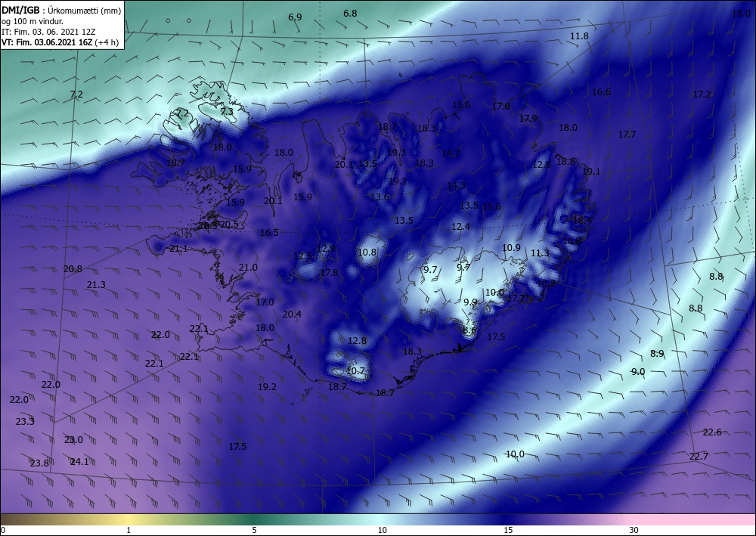Click the 10.9 value label

[511, 248]
